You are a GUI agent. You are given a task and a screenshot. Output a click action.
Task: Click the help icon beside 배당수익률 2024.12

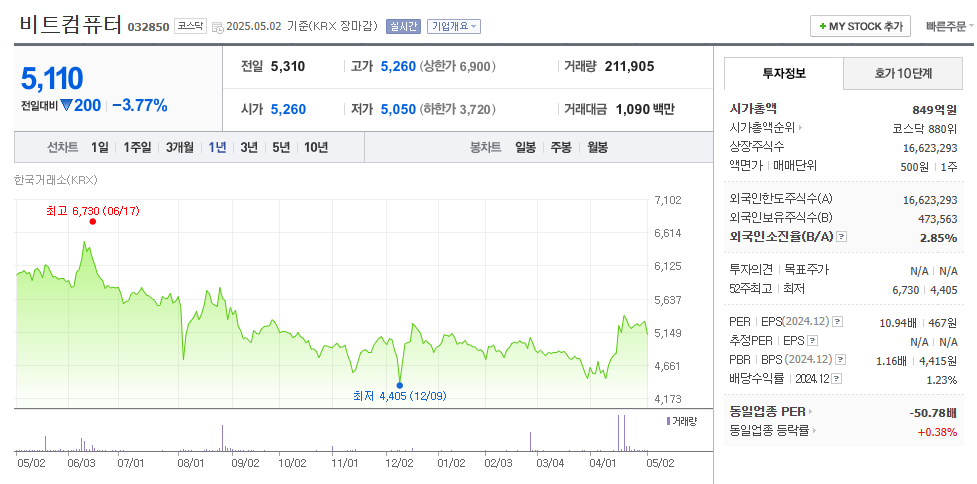[837, 378]
